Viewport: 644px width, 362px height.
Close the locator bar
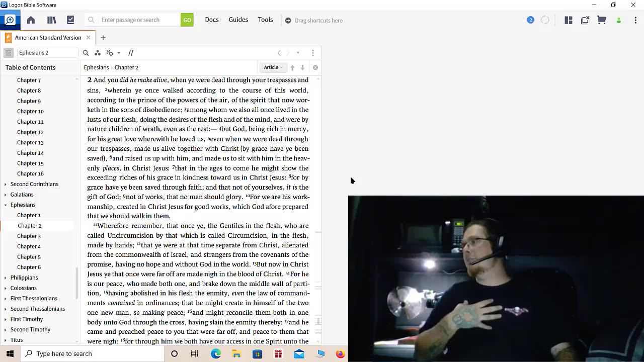pyautogui.click(x=315, y=67)
